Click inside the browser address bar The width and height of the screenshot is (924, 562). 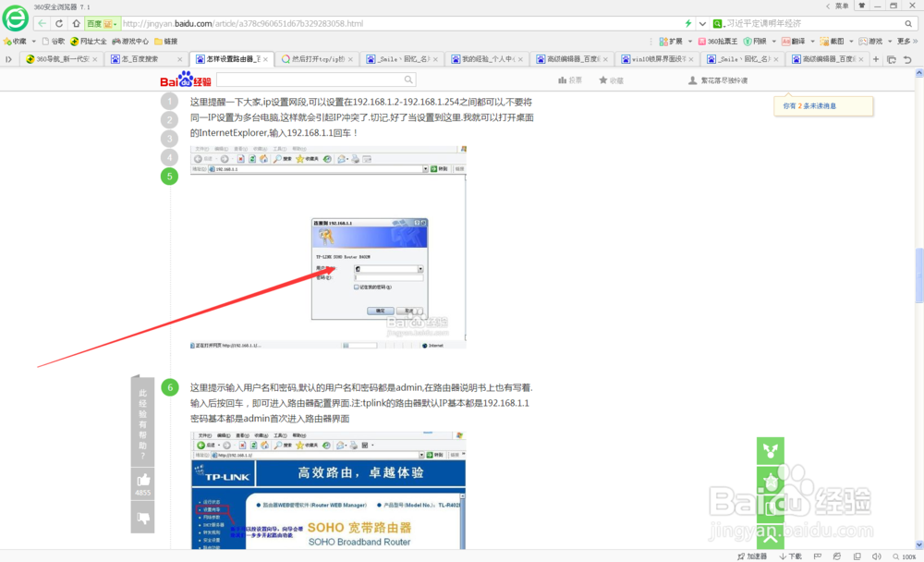[x=370, y=22]
